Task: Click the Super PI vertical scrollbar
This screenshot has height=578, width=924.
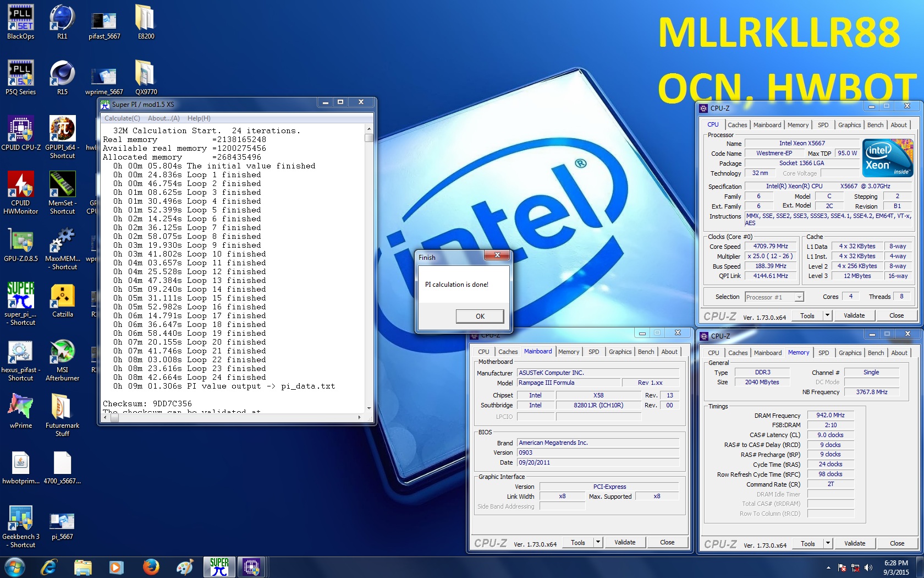Action: tap(369, 268)
